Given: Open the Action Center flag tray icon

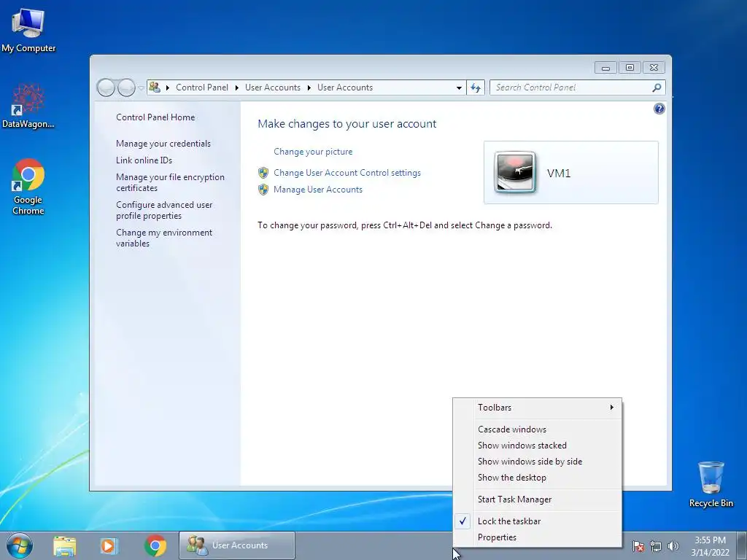Looking at the screenshot, I should pos(638,546).
